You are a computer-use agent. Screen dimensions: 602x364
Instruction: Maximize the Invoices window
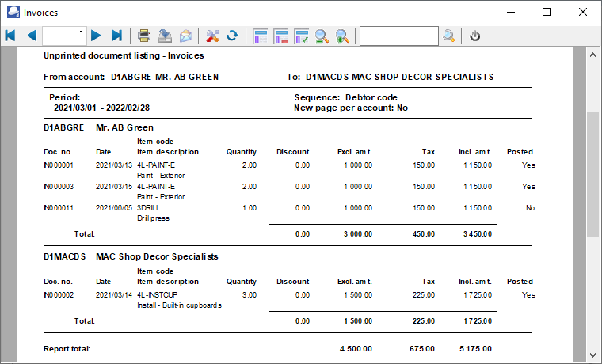[x=547, y=13]
